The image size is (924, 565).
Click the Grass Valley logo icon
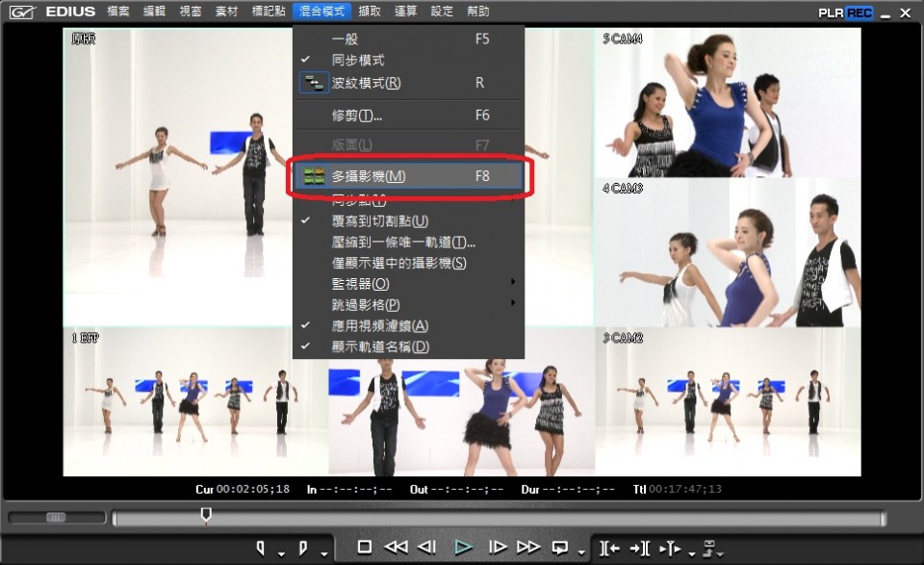click(x=21, y=12)
